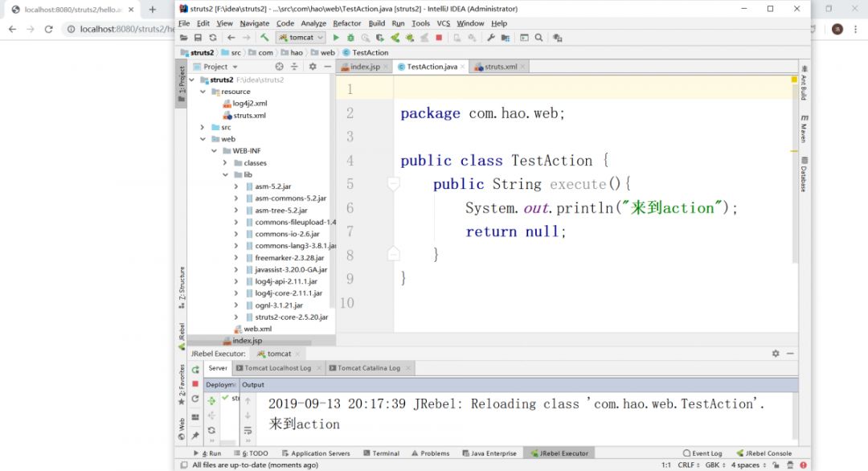
Task: Toggle tool window quick-access icon in status bar
Action: [184, 465]
